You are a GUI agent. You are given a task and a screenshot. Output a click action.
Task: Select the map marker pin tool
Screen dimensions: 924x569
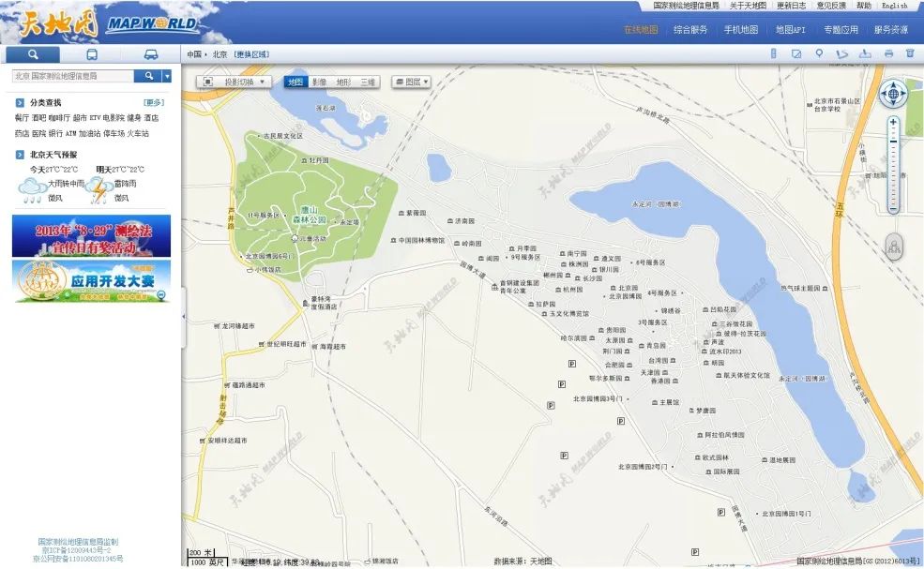[x=819, y=53]
